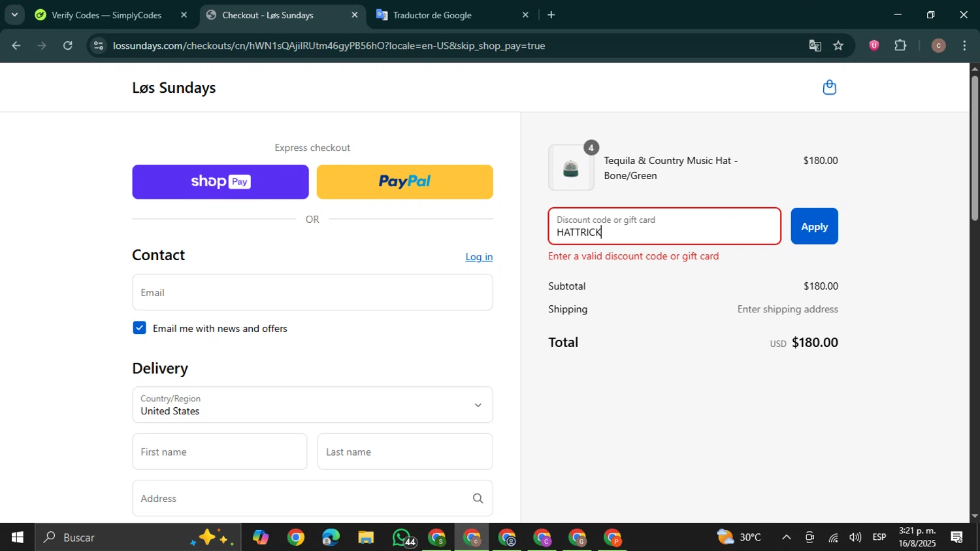The width and height of the screenshot is (980, 551).
Task: Close the Verify Codes — SimplyCodes tab
Action: (x=184, y=15)
